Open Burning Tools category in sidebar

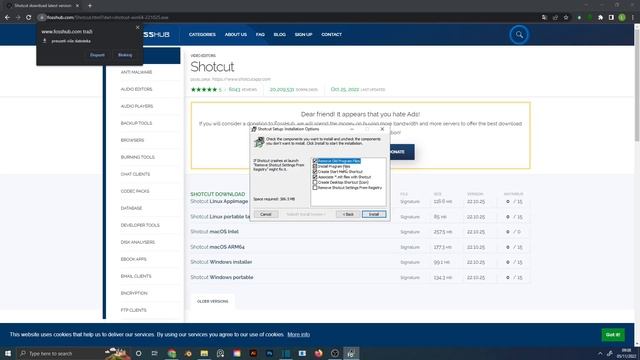click(138, 157)
